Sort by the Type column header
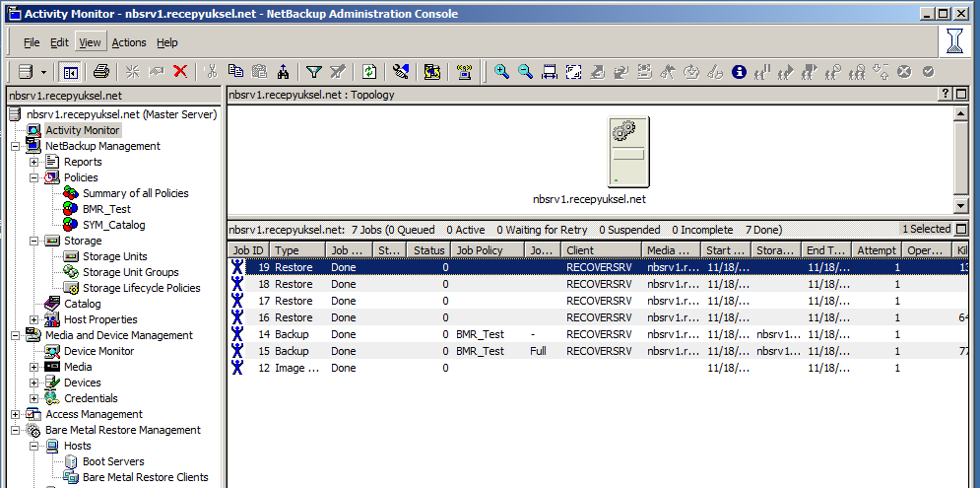 [x=298, y=250]
